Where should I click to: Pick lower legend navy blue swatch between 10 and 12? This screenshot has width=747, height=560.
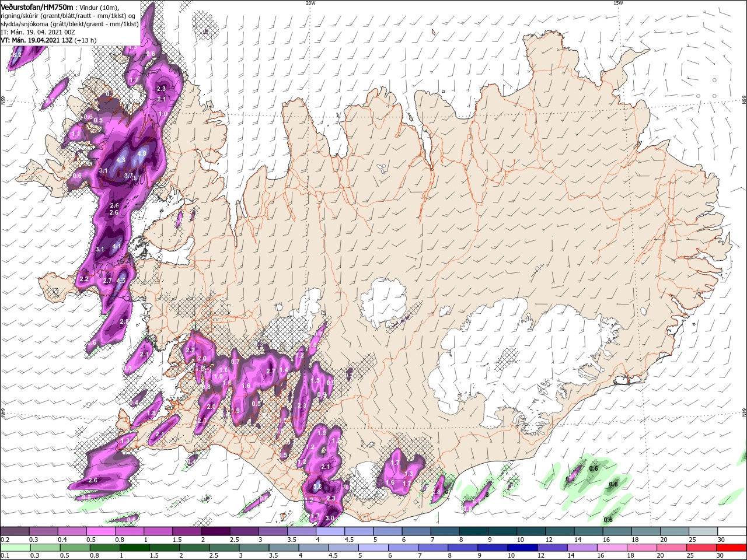523,547
